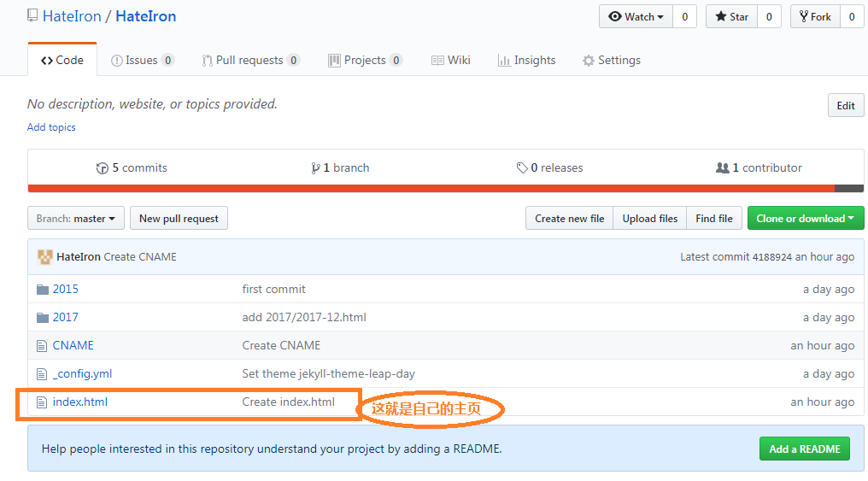View the 0 releases link
This screenshot has width=868, height=481.
[x=549, y=167]
